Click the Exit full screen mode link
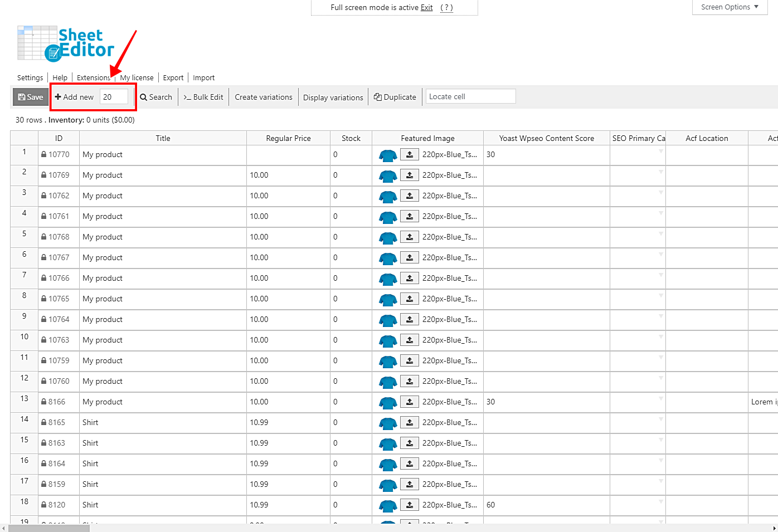The image size is (778, 532). click(427, 8)
